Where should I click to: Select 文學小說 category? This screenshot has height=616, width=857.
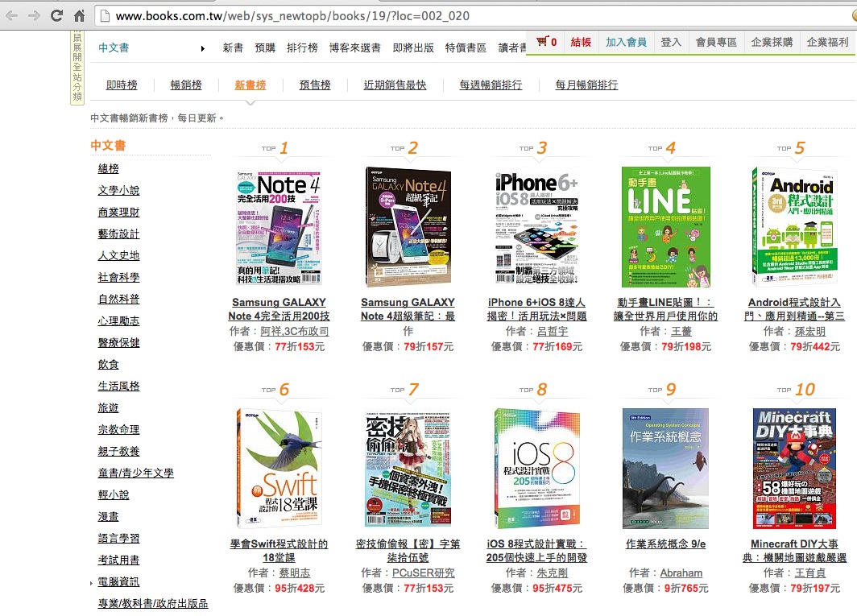pos(118,190)
